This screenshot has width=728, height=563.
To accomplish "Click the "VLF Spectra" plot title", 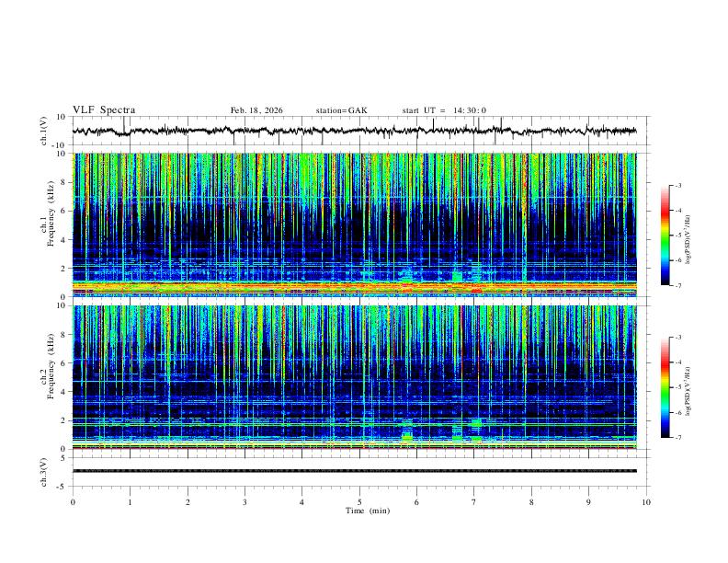I will click(104, 110).
